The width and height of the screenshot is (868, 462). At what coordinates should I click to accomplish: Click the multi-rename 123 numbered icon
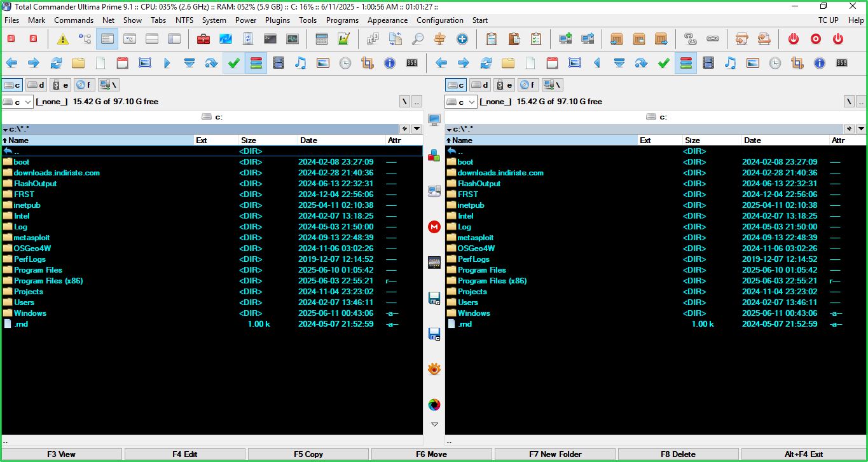(x=373, y=39)
